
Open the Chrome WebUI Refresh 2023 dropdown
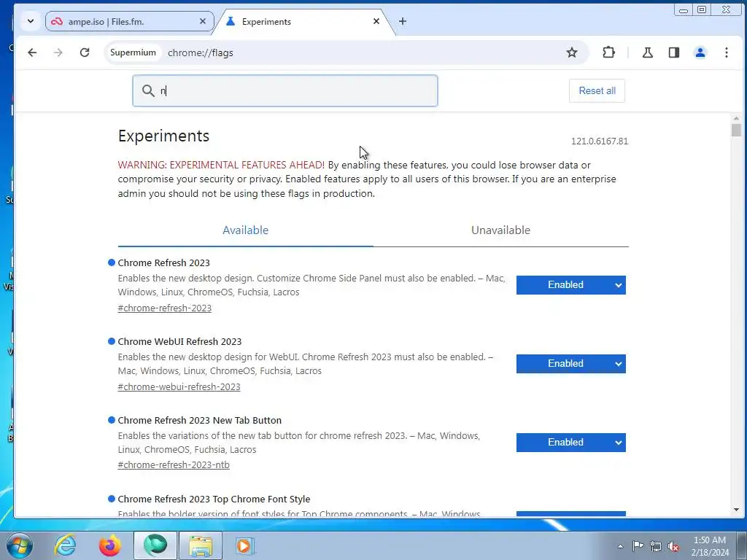click(570, 364)
